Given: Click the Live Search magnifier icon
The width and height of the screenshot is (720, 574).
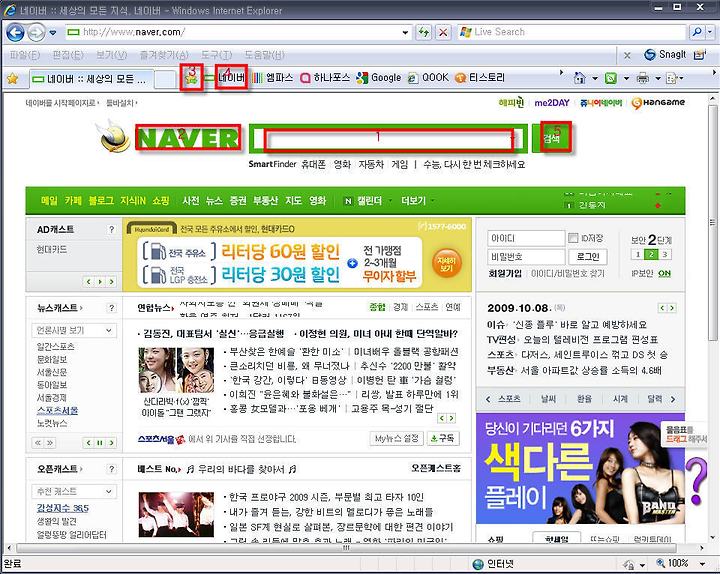Looking at the screenshot, I should coord(697,32).
